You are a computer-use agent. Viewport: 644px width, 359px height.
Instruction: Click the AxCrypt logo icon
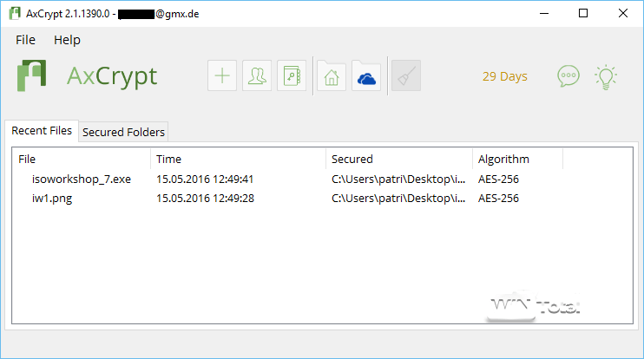coord(33,75)
